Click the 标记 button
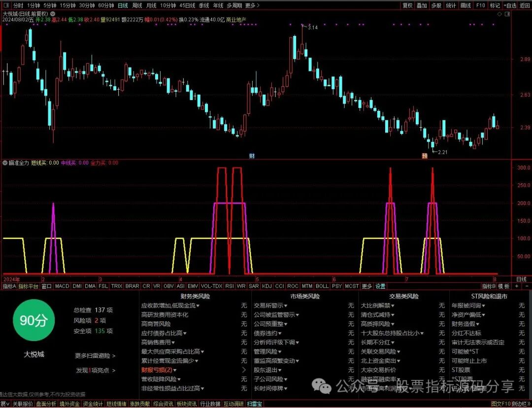Image resolution: width=532 pixels, height=408 pixels. point(495,5)
